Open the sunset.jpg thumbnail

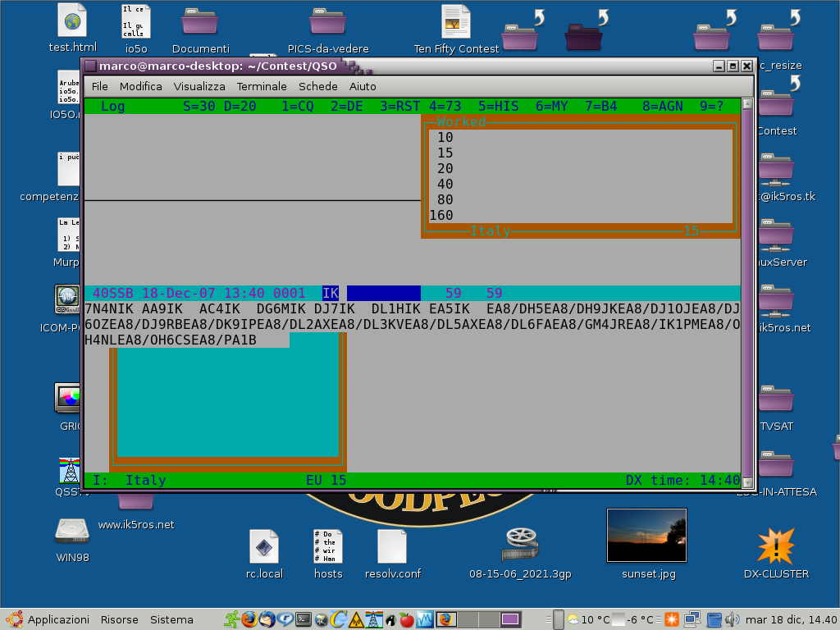pos(646,535)
